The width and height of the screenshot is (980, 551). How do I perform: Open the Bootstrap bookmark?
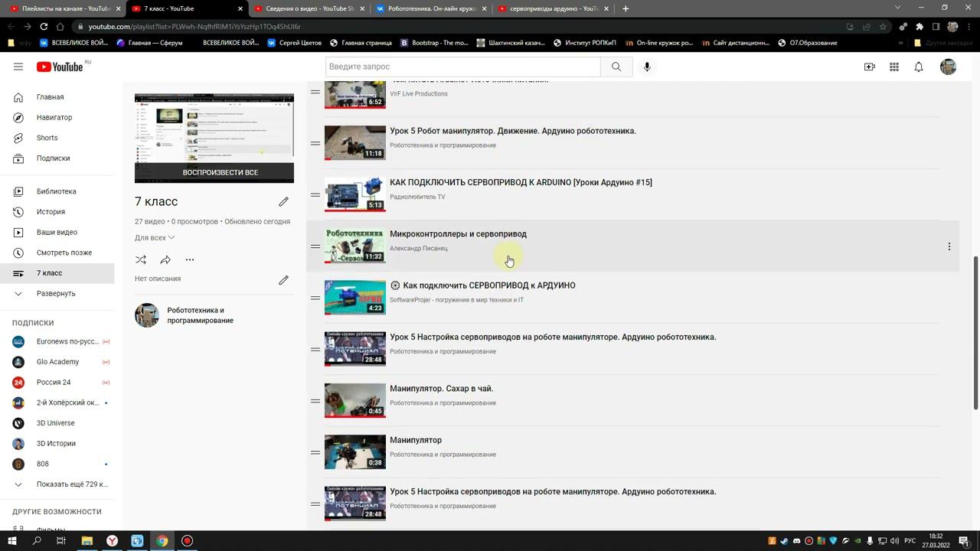[x=434, y=43]
